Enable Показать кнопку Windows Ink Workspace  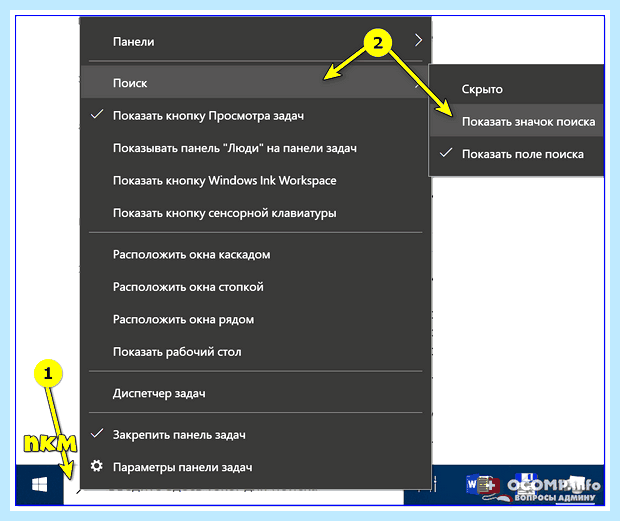[255, 180]
